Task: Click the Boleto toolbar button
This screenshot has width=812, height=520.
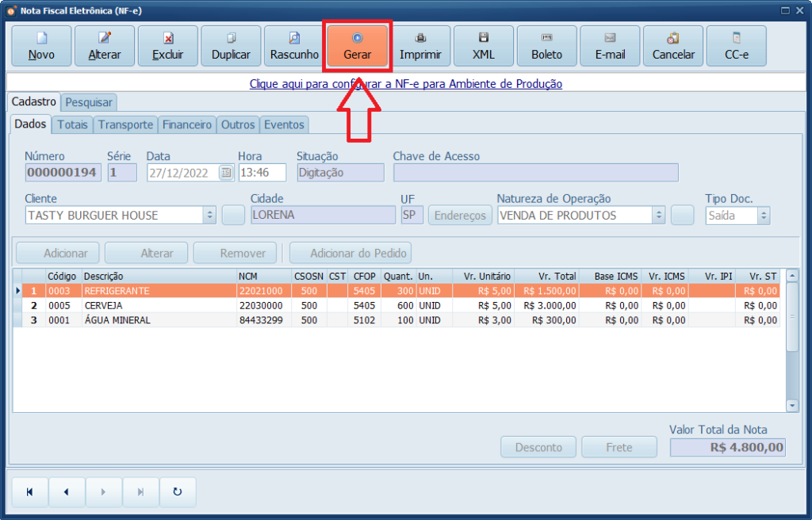Action: (x=546, y=46)
